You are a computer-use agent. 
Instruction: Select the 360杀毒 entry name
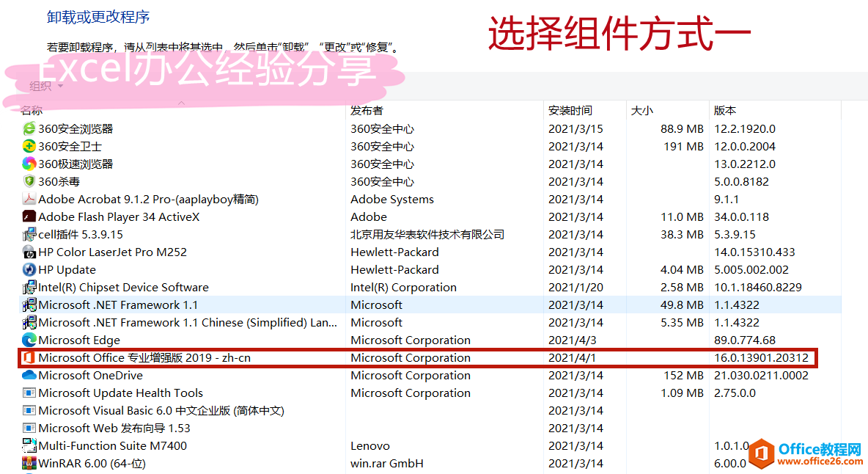coord(59,182)
